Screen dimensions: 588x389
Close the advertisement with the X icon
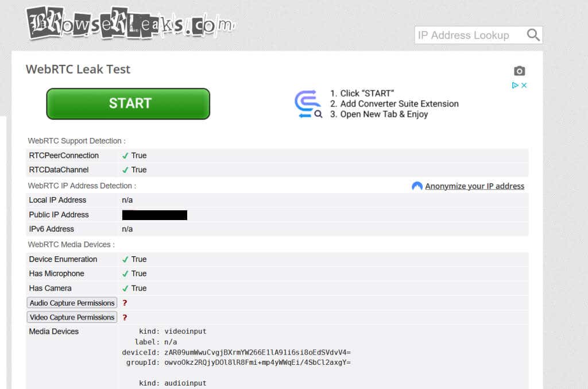click(524, 85)
